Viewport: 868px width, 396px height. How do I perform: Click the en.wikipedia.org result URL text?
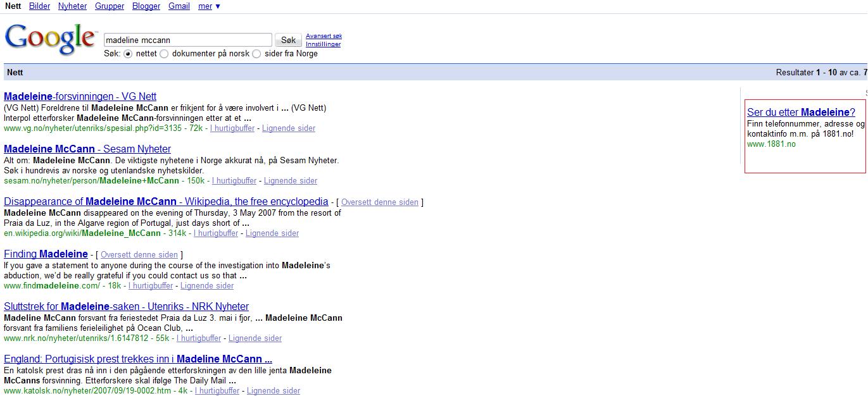click(82, 233)
